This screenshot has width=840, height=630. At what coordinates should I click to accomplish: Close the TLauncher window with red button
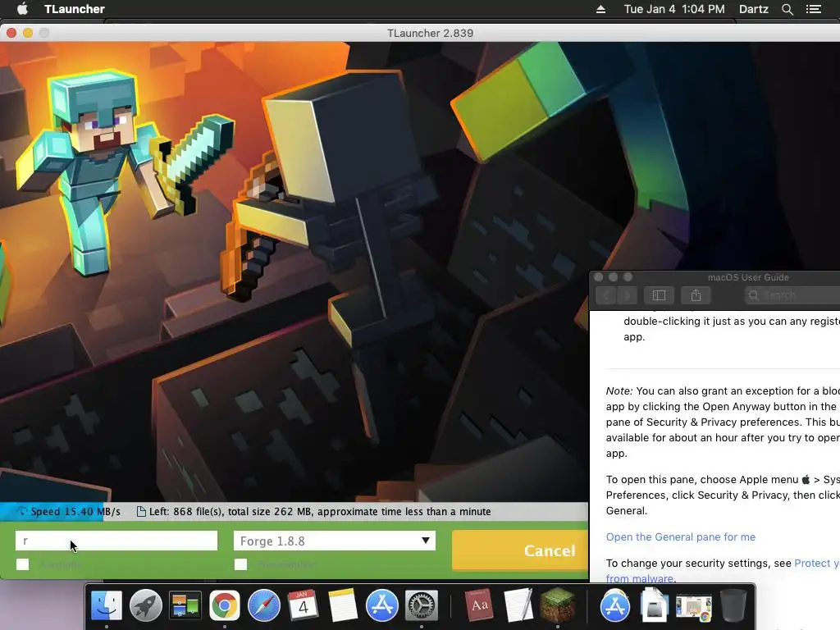11,33
